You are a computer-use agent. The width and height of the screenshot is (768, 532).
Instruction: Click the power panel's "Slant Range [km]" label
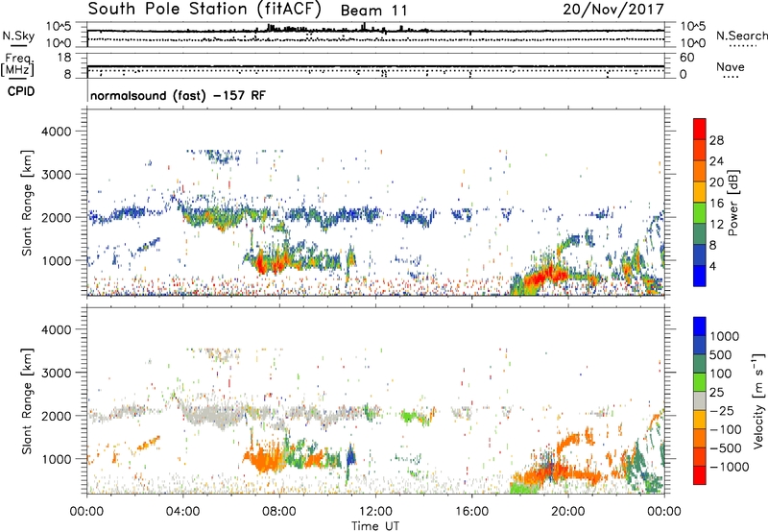point(27,203)
